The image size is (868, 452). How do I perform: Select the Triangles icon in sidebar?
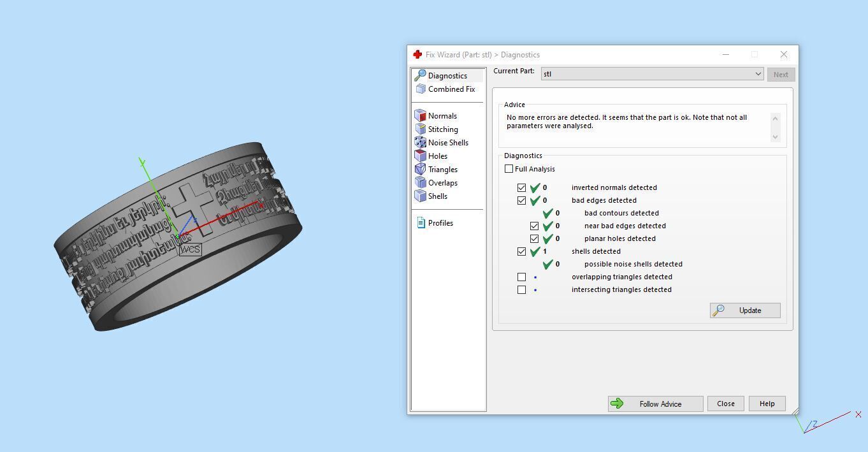coord(420,170)
